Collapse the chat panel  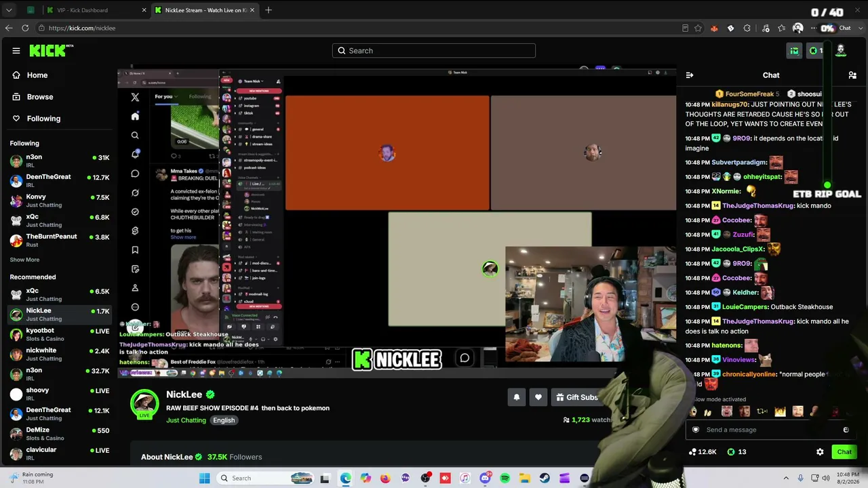pos(690,75)
